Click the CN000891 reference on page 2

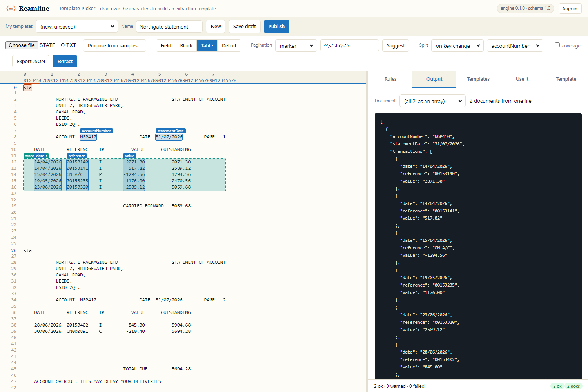point(77,331)
